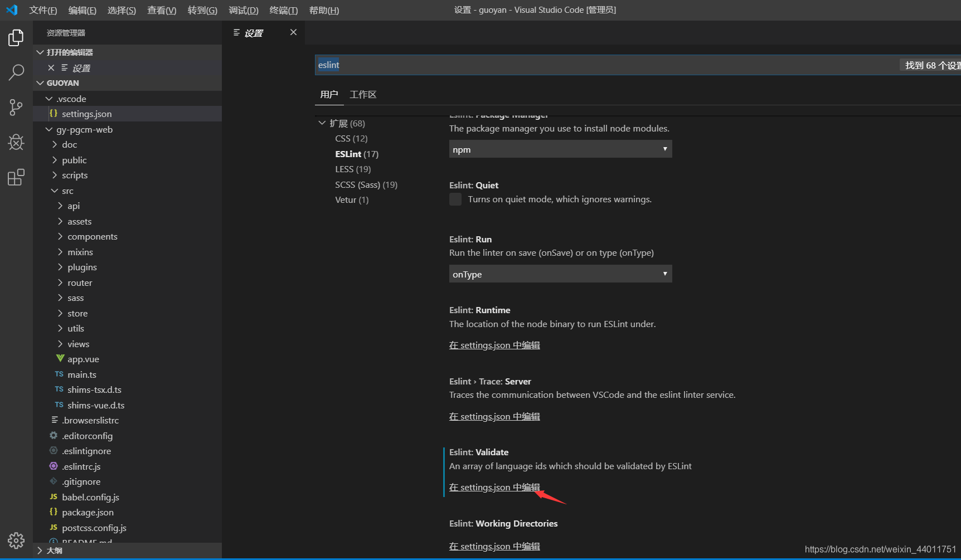Close 设置 in open editors list

point(51,68)
